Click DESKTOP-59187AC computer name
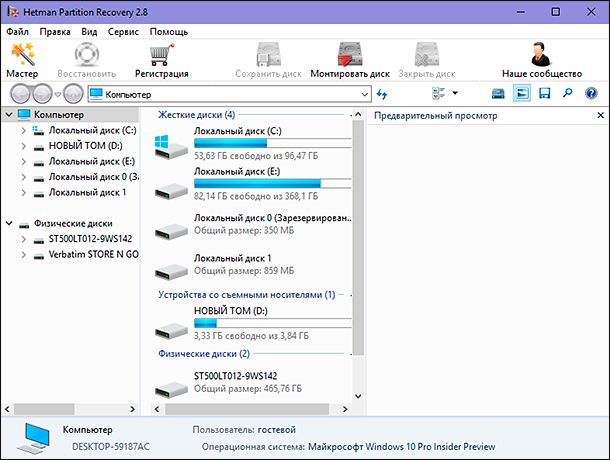The height and width of the screenshot is (460, 610). tap(111, 447)
